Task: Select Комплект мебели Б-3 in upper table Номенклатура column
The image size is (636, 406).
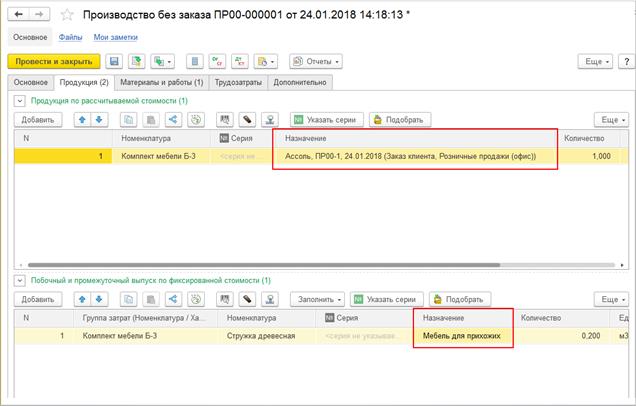Action: (161, 156)
